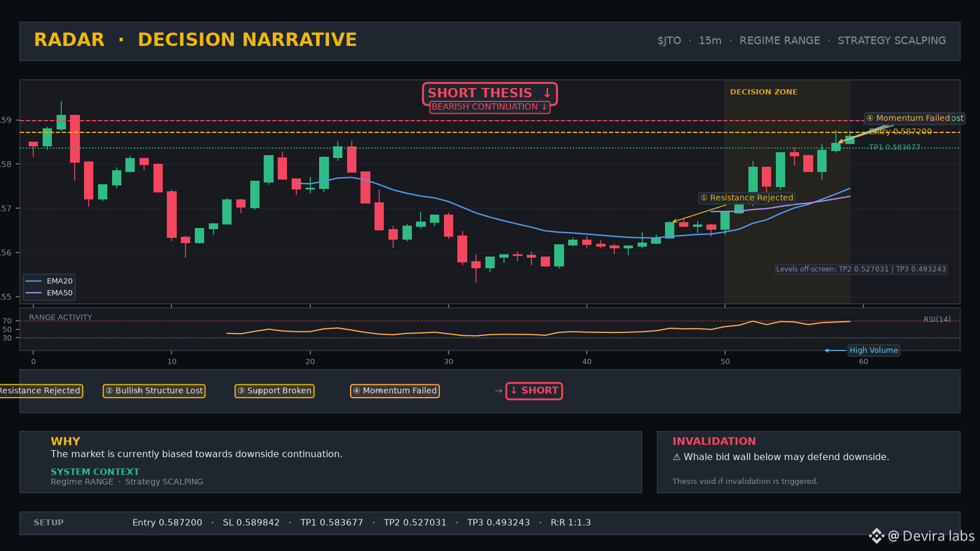Click the Resistance Rejected annotation on the chart
This screenshot has height=551, width=980.
click(747, 198)
